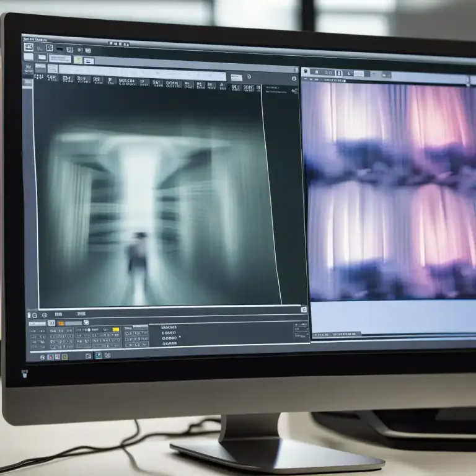Select the home icon in right panel toolbar
Viewport: 476px width, 476px height.
tap(317, 72)
